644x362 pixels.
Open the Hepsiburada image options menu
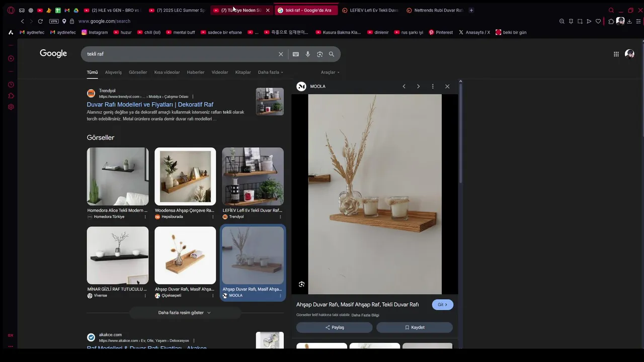tap(213, 217)
